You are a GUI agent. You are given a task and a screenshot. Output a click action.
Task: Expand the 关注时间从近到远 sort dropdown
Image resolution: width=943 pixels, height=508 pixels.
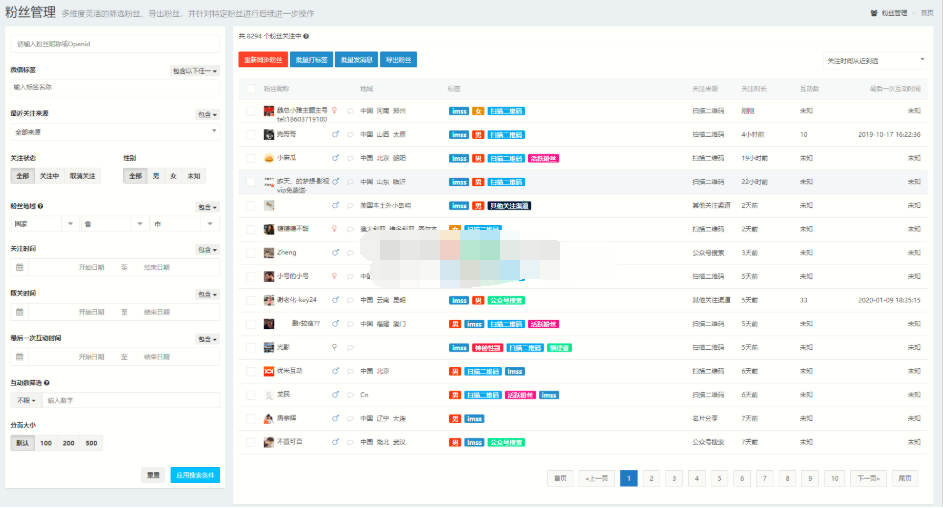[x=873, y=61]
